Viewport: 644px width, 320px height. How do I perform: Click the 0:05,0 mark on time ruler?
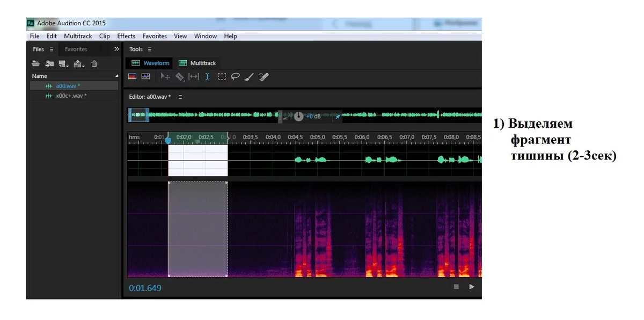(317, 137)
